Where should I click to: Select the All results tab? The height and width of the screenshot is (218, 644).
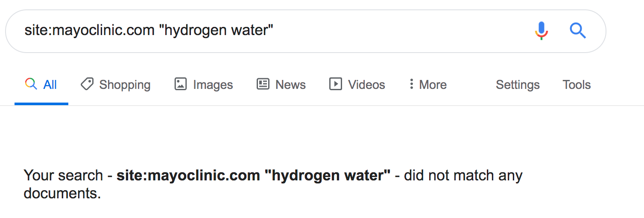(50, 85)
